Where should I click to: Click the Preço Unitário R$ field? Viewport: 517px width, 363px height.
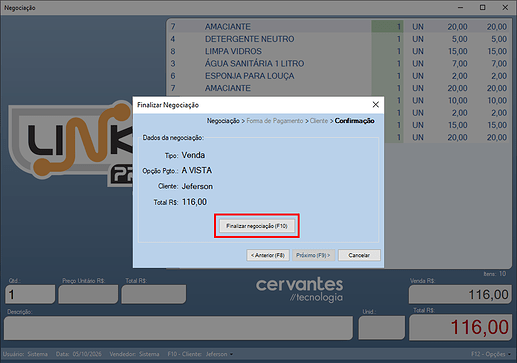coord(88,294)
